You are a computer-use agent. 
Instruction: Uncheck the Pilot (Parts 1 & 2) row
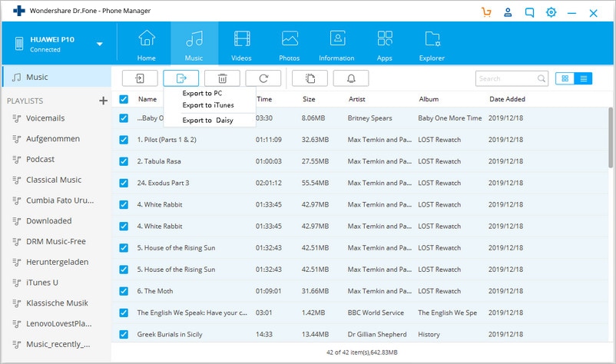tap(124, 140)
